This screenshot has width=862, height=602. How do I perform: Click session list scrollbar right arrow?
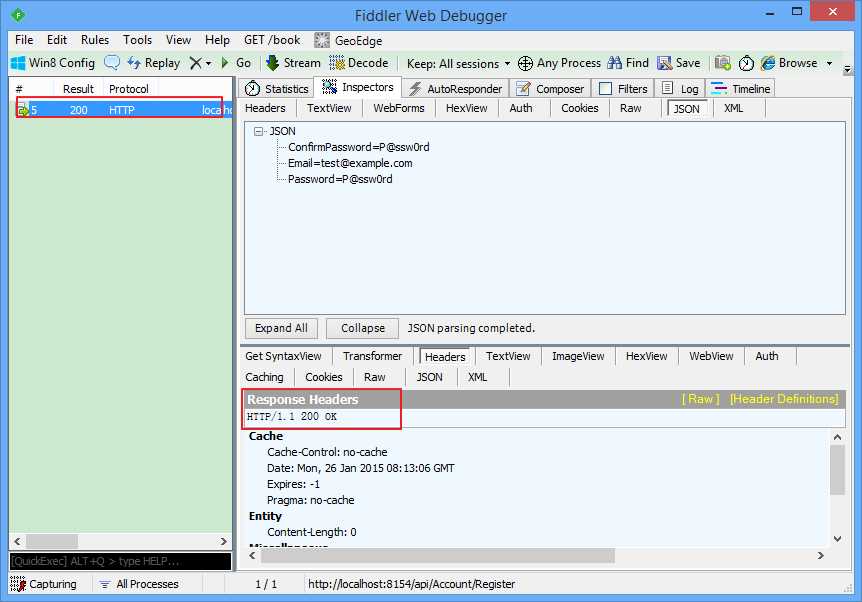tap(223, 542)
